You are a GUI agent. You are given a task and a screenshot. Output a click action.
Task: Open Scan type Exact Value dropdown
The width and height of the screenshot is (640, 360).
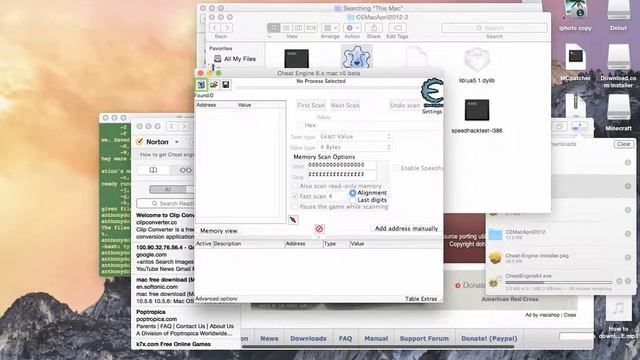pyautogui.click(x=354, y=136)
